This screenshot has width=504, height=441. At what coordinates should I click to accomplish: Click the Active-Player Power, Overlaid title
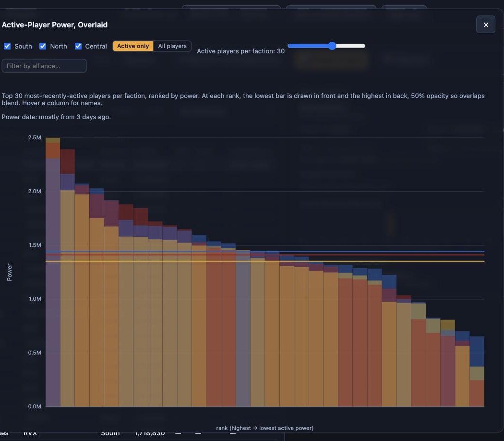[x=55, y=25]
